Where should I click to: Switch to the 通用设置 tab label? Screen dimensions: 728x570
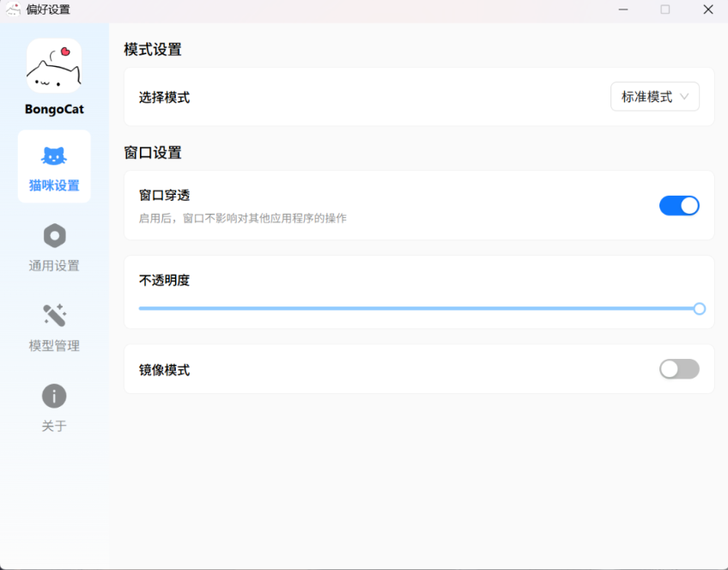click(54, 265)
